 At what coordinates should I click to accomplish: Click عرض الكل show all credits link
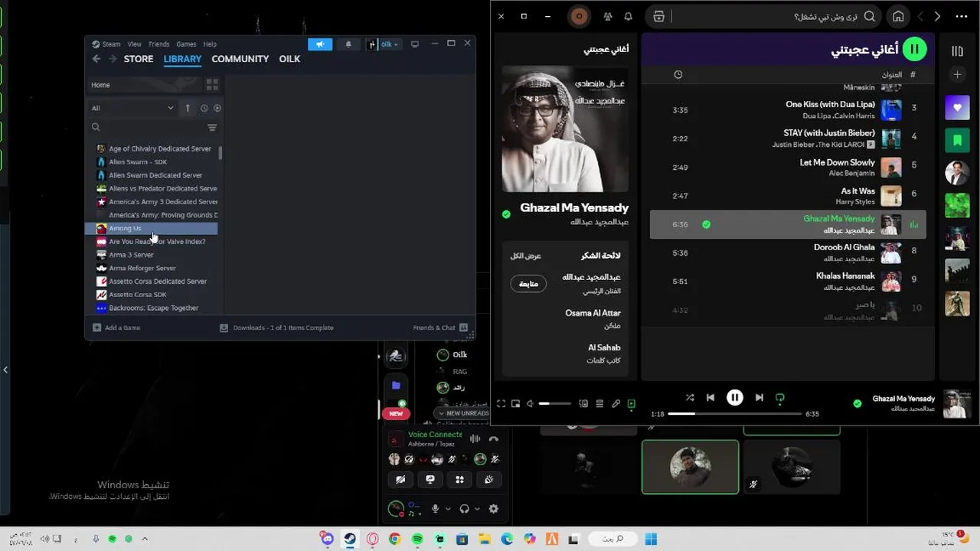[526, 256]
